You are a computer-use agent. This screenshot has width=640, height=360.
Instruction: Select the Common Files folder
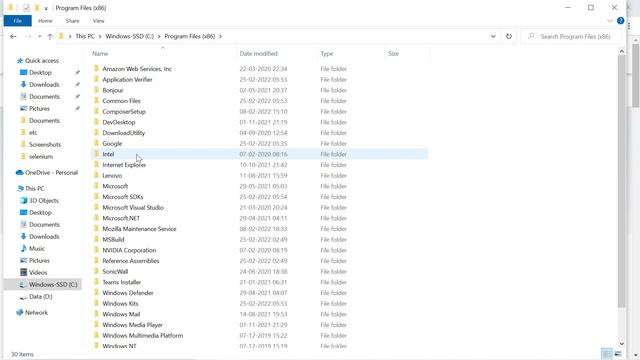tap(121, 101)
